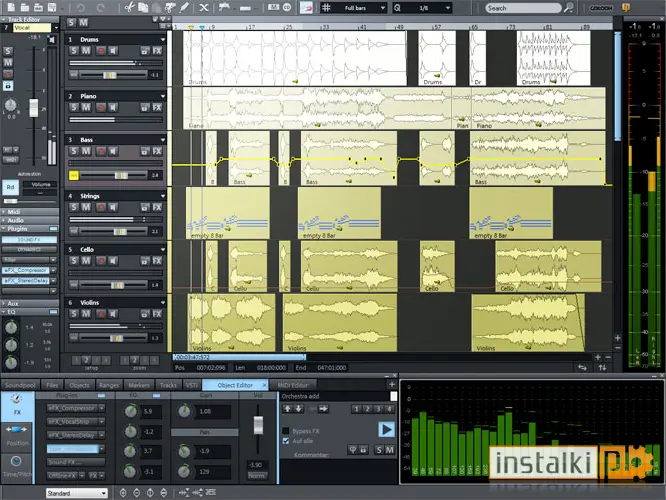This screenshot has height=500, width=666.
Task: Toggle the Rd automation read button
Action: (x=10, y=187)
